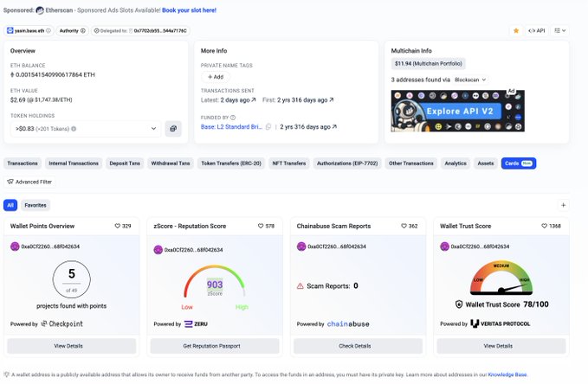
Task: Open the Withdrawal Txns tab
Action: [x=171, y=163]
